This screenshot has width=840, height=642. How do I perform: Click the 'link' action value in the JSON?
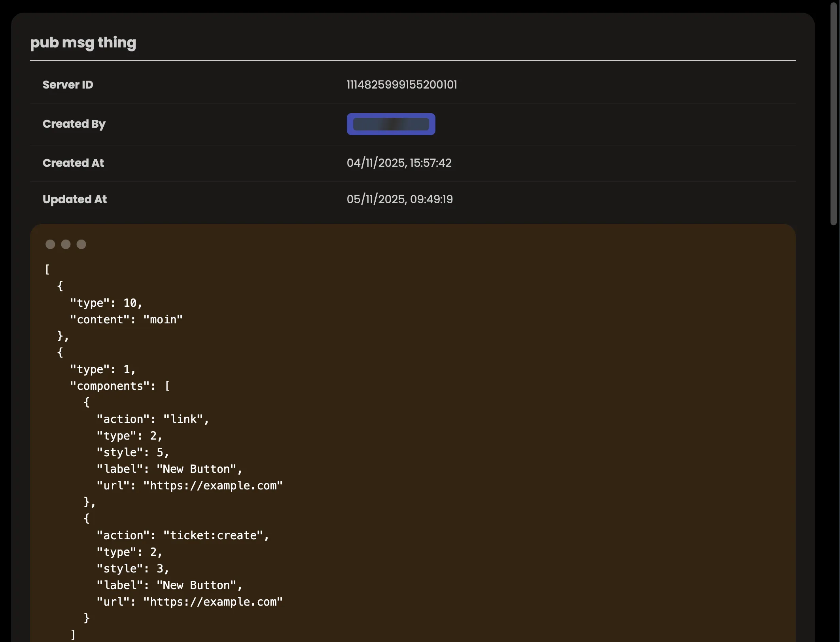187,419
